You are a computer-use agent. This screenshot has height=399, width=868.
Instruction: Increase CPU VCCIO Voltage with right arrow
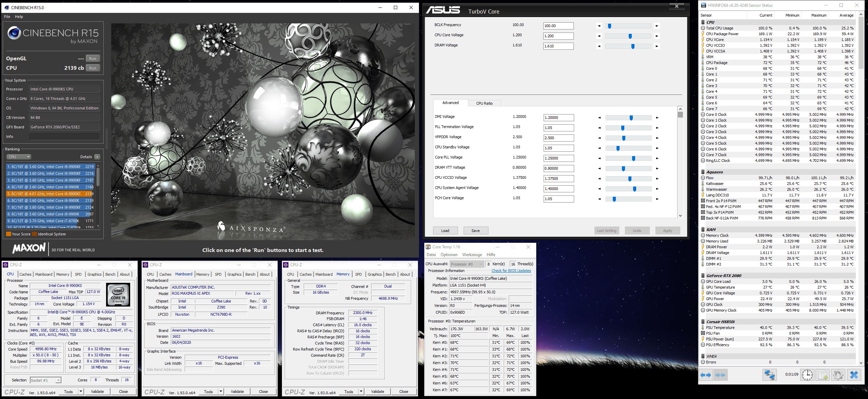[657, 178]
